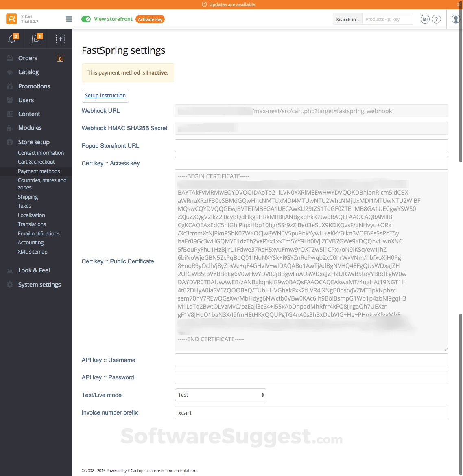Image resolution: width=463 pixels, height=476 pixels.
Task: Open notifications via the bell icon
Action: (12, 38)
